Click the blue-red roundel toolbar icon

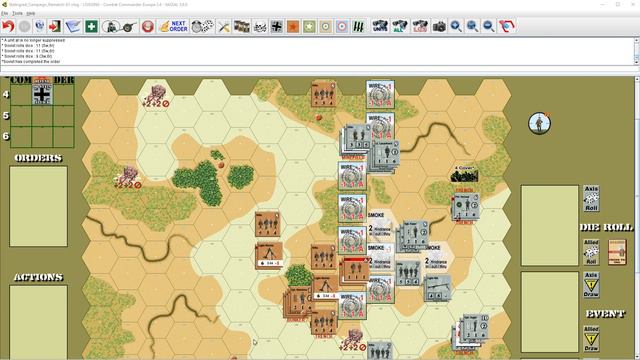pyautogui.click(x=342, y=27)
